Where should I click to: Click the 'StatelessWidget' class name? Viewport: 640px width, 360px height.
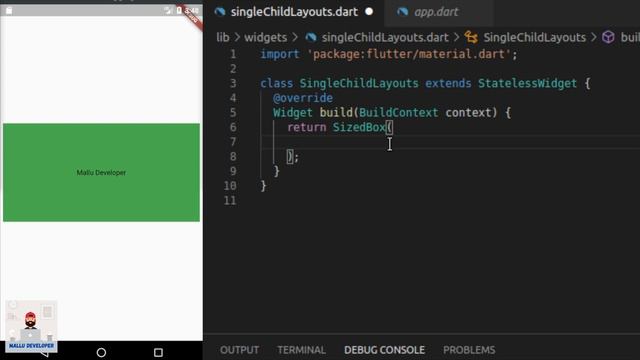527,84
